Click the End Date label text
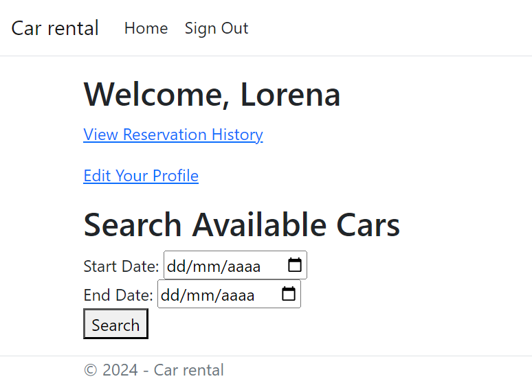 coord(118,295)
